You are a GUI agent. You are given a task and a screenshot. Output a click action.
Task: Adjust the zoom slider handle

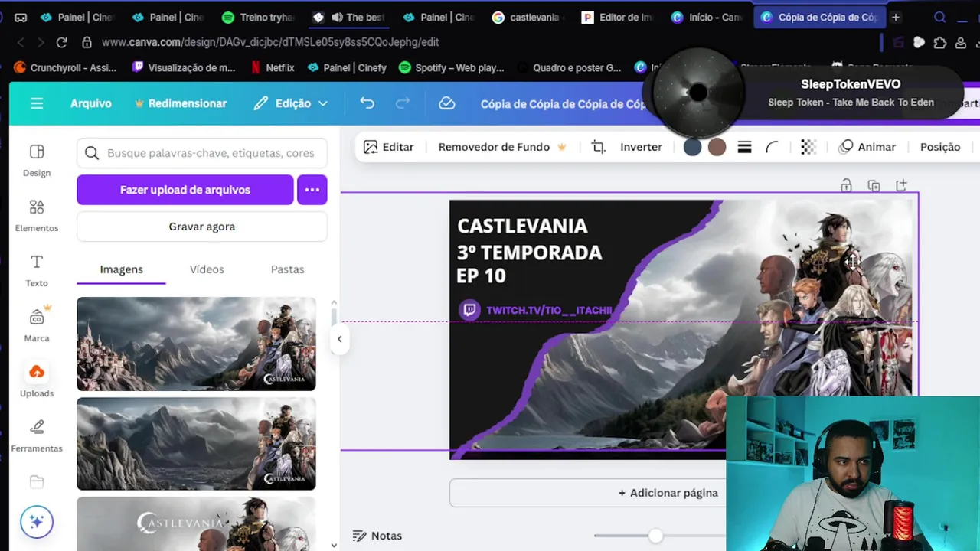(655, 536)
